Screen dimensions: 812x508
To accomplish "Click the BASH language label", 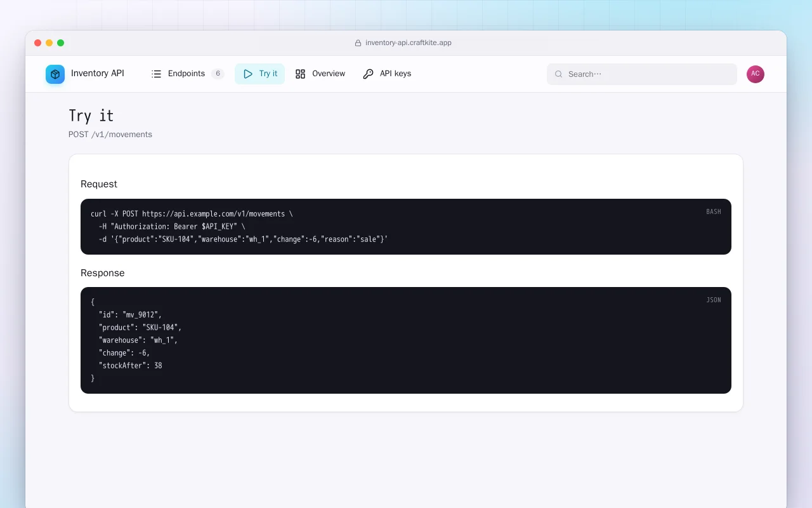I will pos(714,212).
